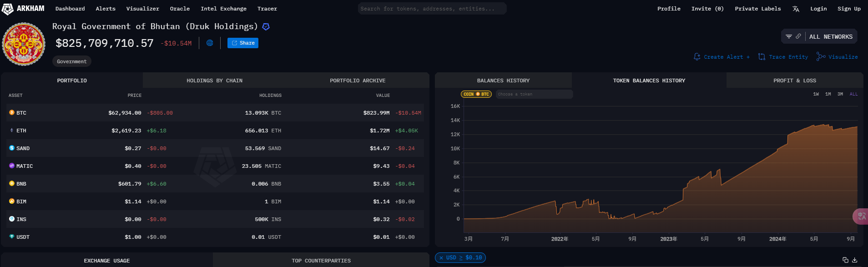This screenshot has width=868, height=267.
Task: Open the network filter icon
Action: tap(789, 36)
